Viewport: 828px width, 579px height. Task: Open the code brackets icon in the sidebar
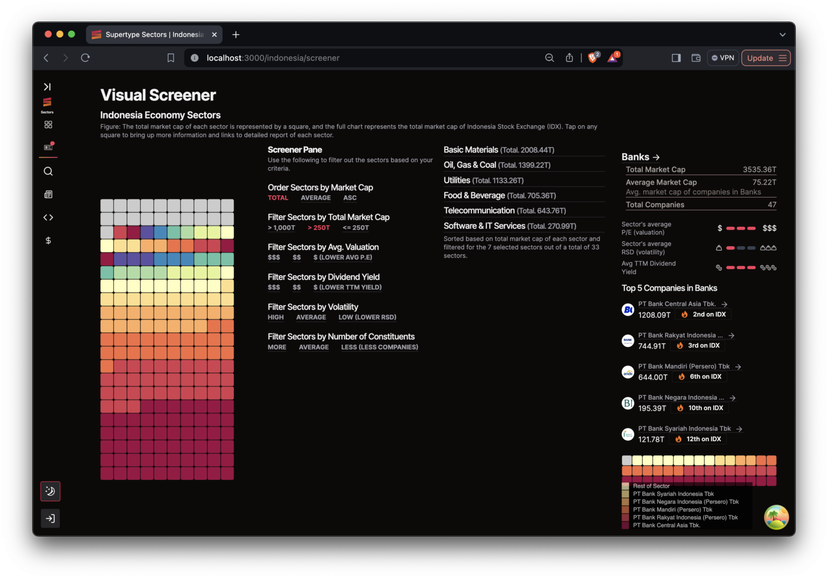coord(48,217)
